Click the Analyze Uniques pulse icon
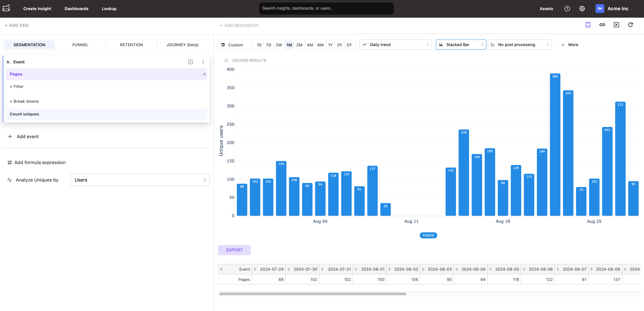This screenshot has height=311, width=644. [x=10, y=180]
